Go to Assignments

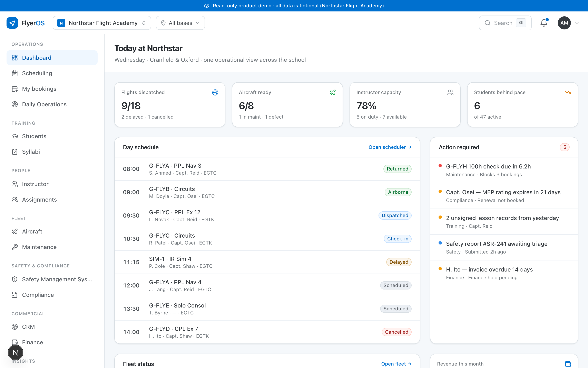52,200
